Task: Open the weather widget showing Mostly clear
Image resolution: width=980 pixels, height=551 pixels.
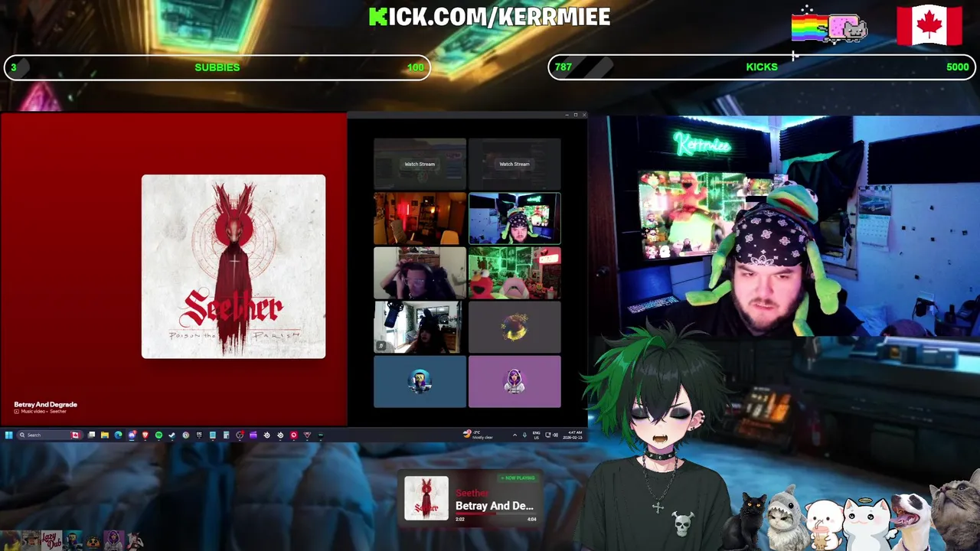Action: 478,435
